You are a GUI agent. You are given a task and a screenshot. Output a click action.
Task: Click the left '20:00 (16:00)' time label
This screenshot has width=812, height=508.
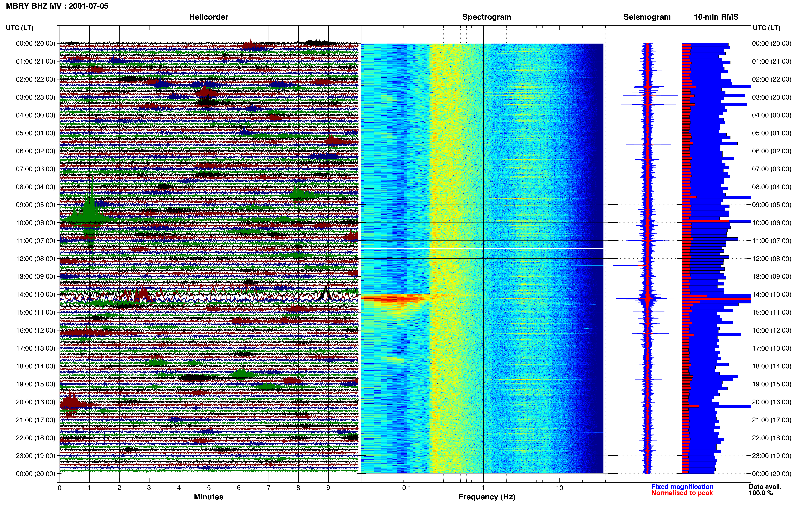coord(36,402)
